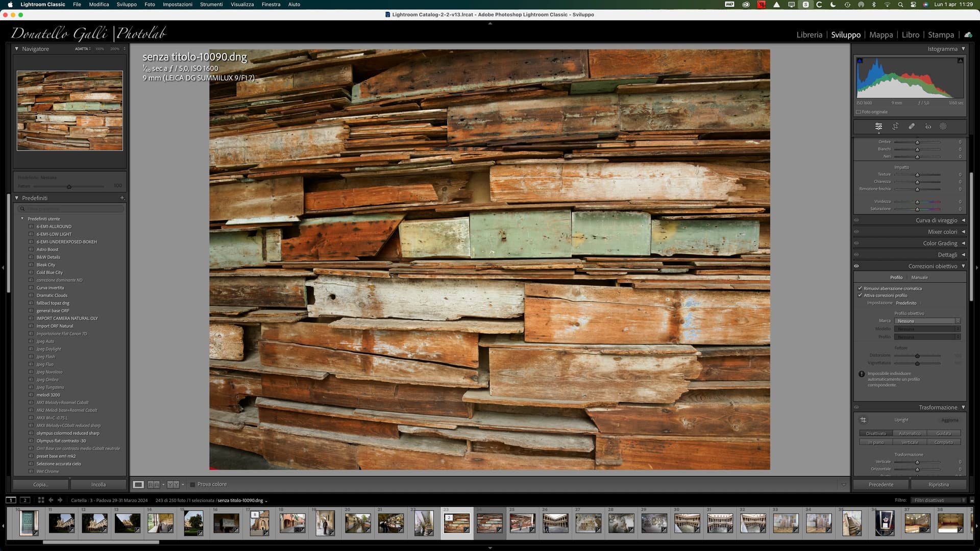
Task: Collapse the Predefiniti utente folder
Action: [22, 219]
